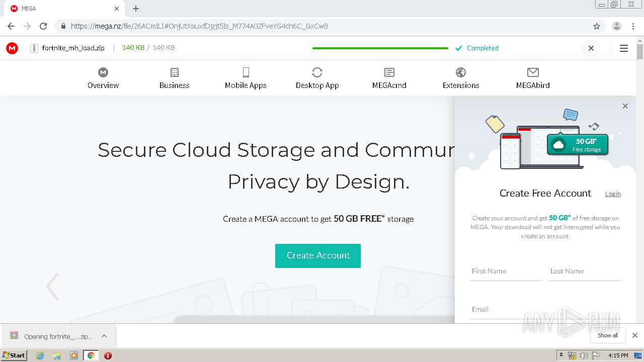Click Show all downloads

[608, 335]
